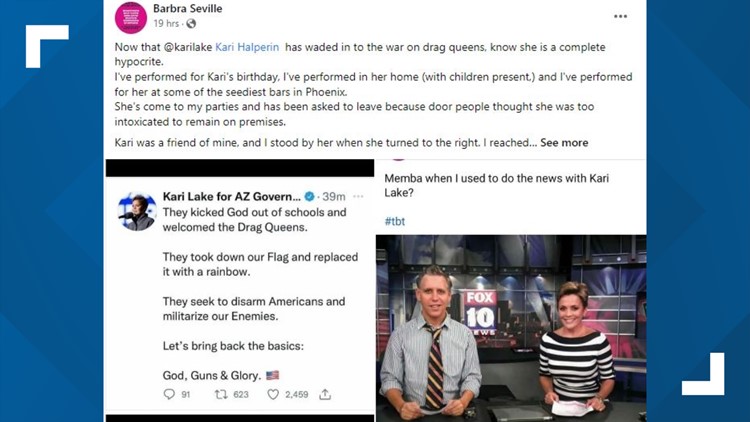
Task: Click the Kari Lake tweet avatar
Action: tap(137, 211)
